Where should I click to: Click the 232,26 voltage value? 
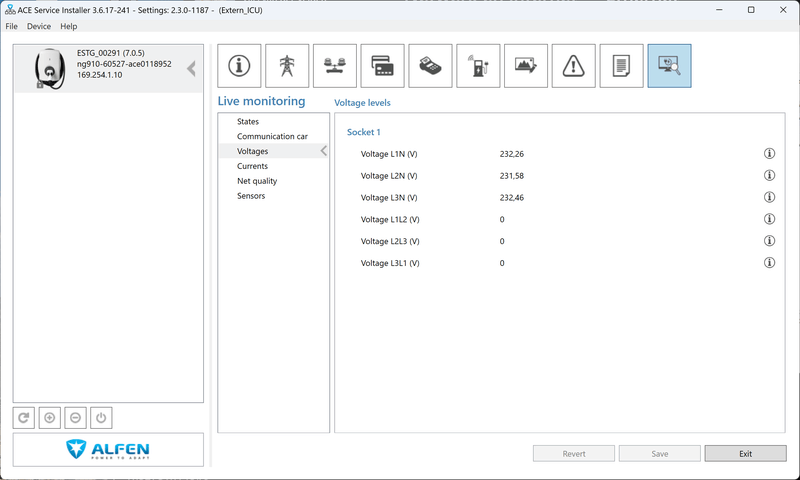(x=512, y=154)
